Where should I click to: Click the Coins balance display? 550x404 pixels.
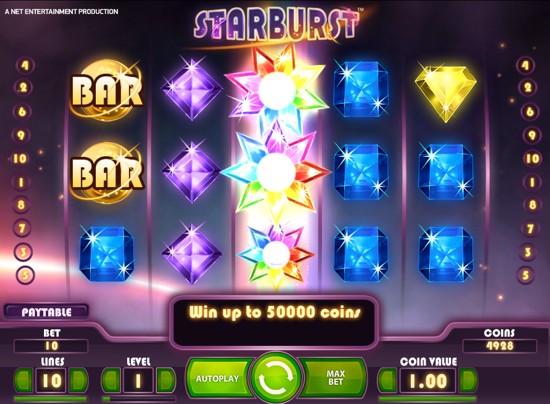tap(499, 346)
